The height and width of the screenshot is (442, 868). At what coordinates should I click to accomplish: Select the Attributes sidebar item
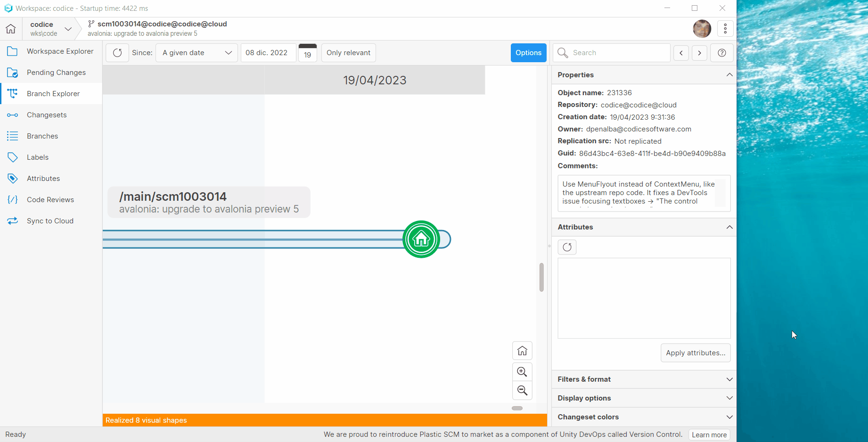click(x=43, y=178)
